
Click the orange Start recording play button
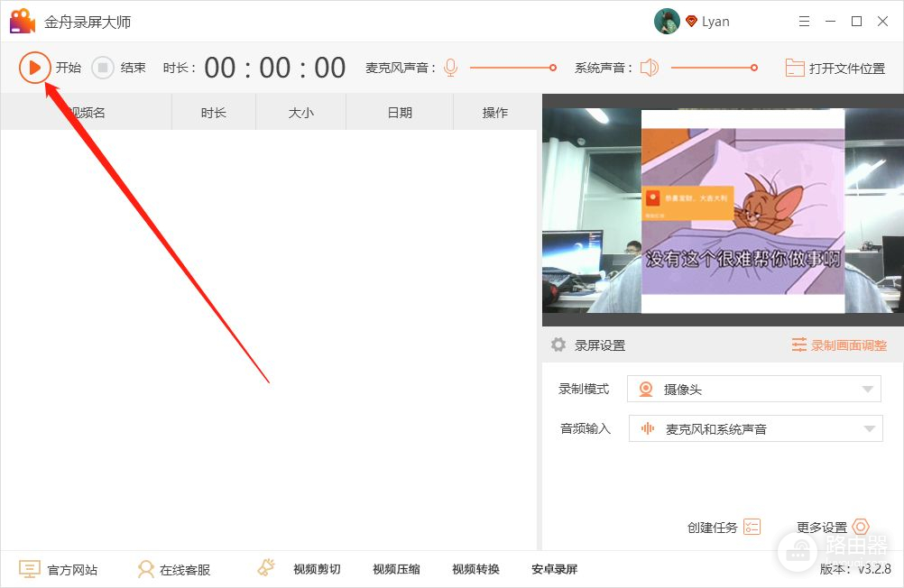[x=34, y=68]
